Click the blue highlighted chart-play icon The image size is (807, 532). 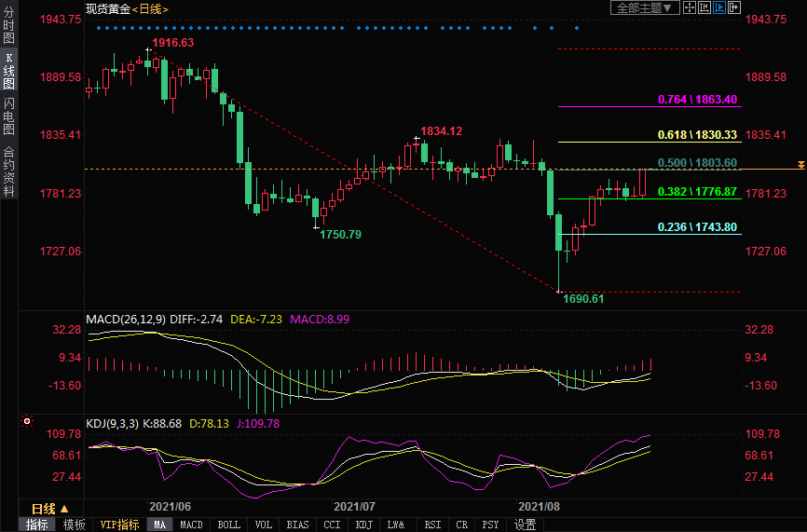[x=719, y=7]
